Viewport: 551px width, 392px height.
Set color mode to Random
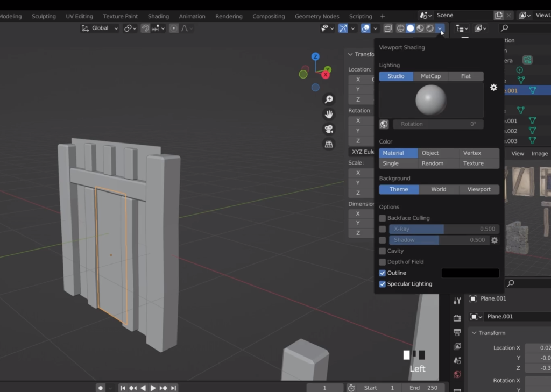(439, 163)
